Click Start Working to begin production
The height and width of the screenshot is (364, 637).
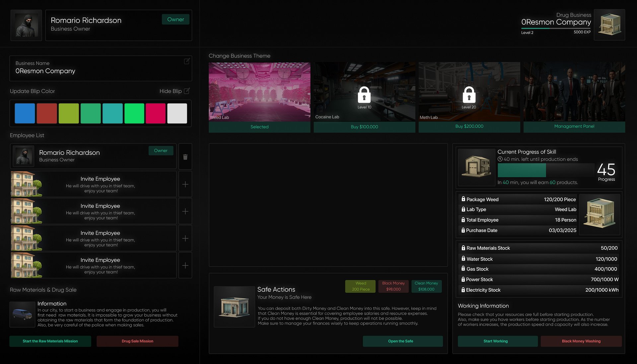(496, 341)
